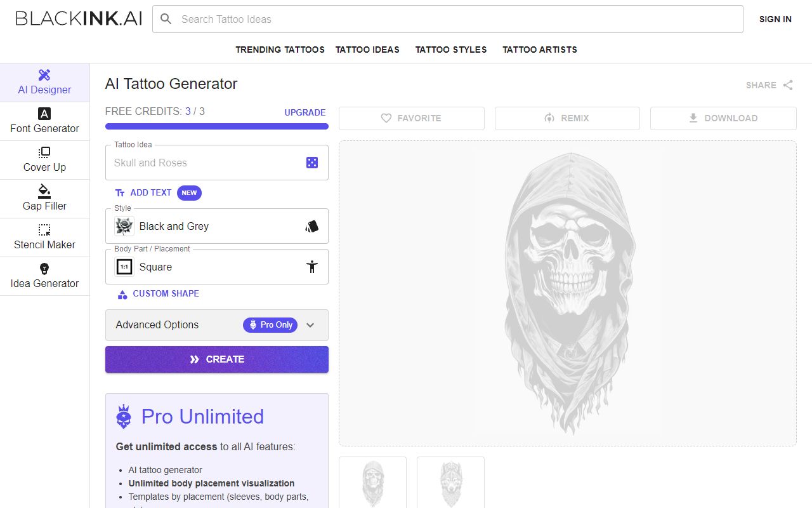Click the Upgrade link near free credits
This screenshot has height=508, width=812.
[305, 112]
